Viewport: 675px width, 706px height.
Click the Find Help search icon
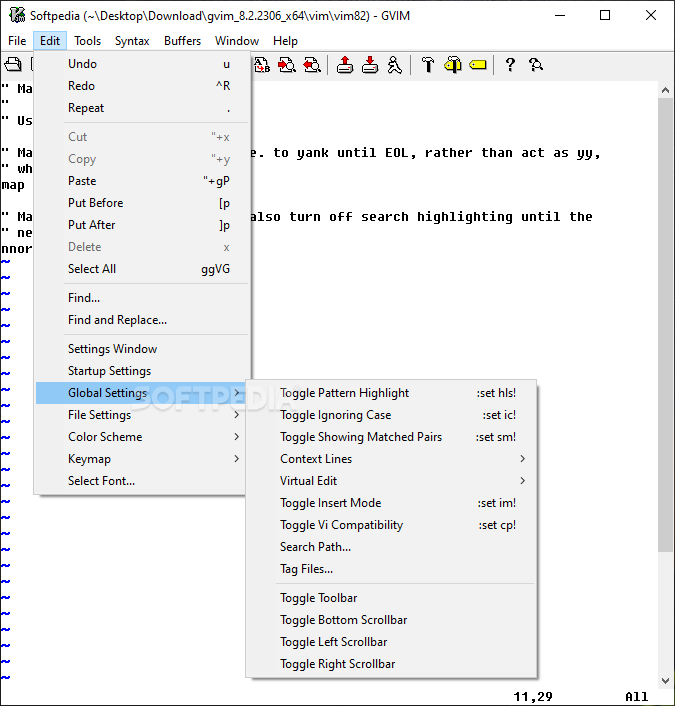[535, 65]
